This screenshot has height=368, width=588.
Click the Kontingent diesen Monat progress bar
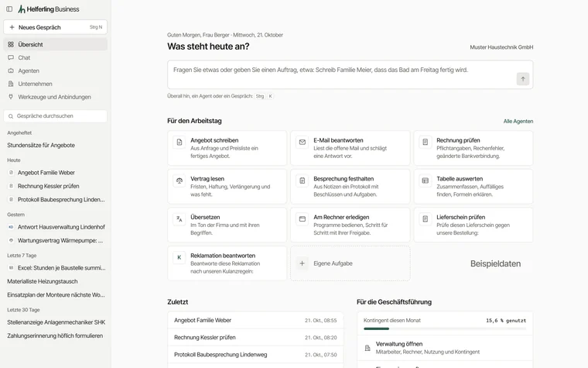pos(445,329)
